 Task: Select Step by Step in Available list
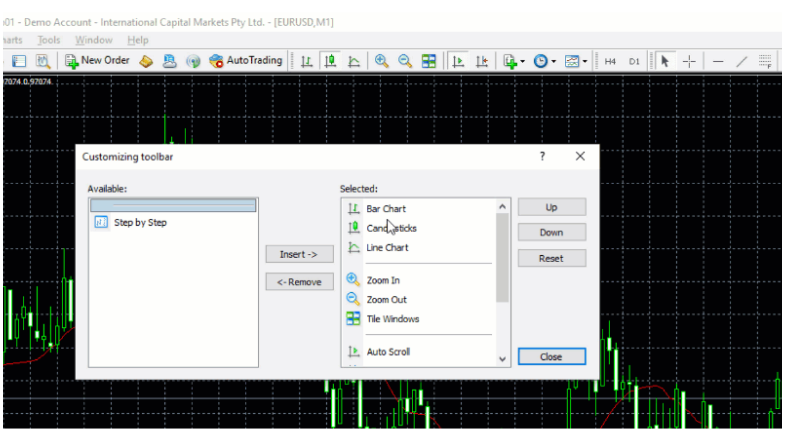pyautogui.click(x=140, y=223)
